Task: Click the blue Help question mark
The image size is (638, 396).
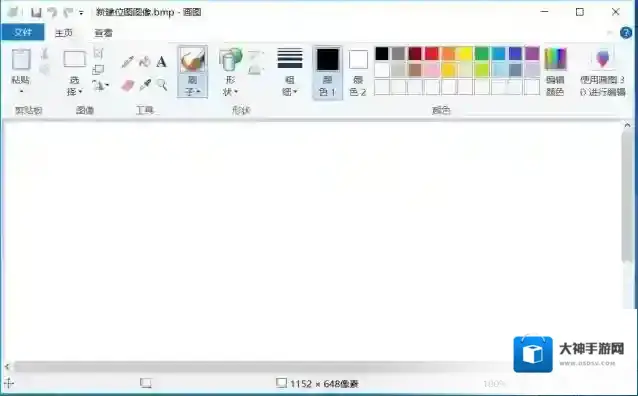Action: coord(626,33)
